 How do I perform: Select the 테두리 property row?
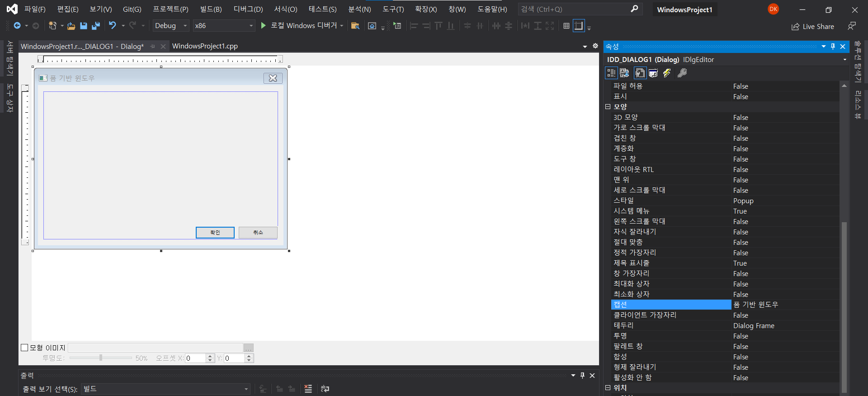(725, 325)
